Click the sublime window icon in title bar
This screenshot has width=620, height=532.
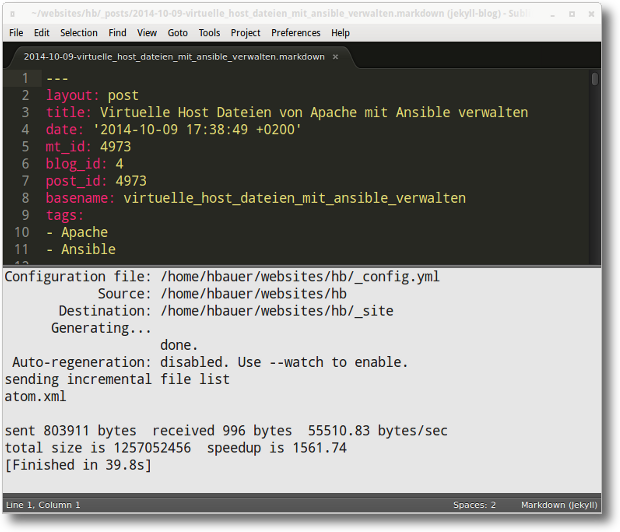coord(12,14)
